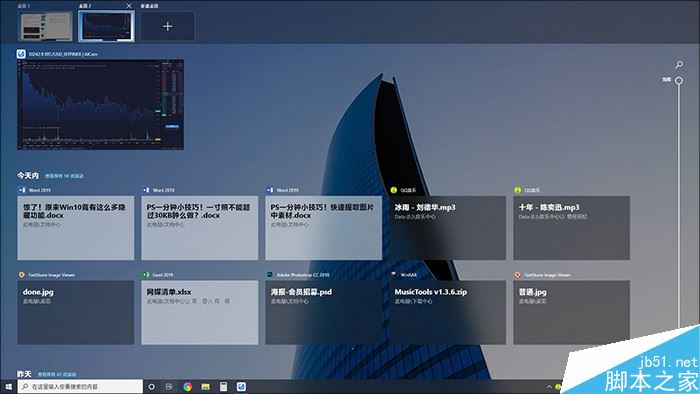The height and width of the screenshot is (394, 700).
Task: Select the Desktop 2 thumbnail
Action: coord(106,26)
